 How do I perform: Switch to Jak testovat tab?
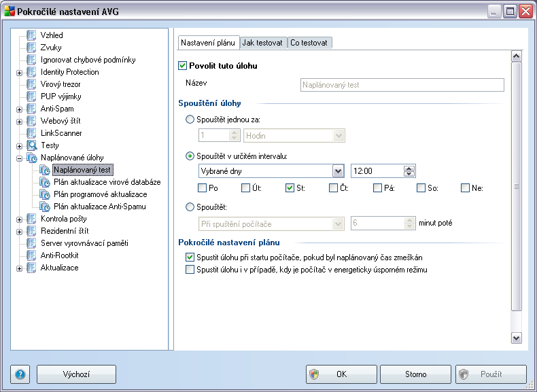pos(262,43)
